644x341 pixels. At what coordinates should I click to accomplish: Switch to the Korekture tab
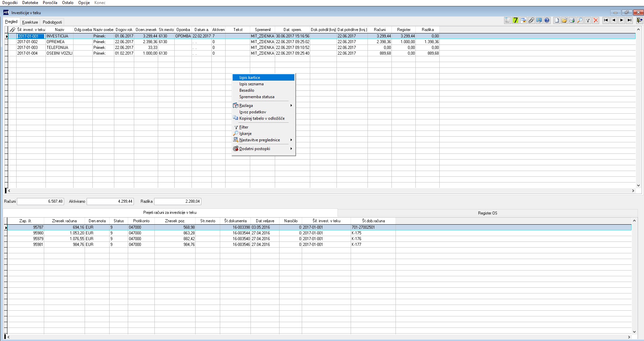tap(30, 22)
